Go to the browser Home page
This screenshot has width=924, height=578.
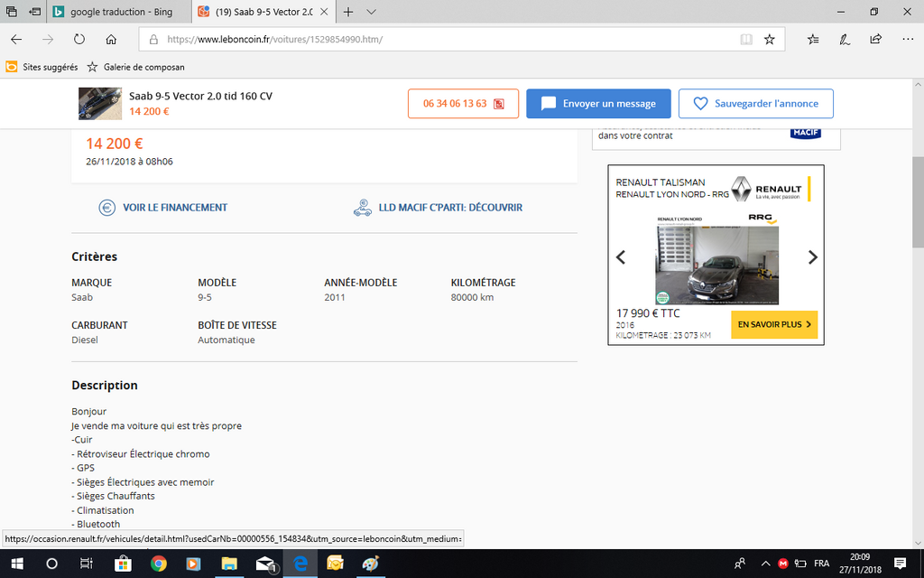111,40
